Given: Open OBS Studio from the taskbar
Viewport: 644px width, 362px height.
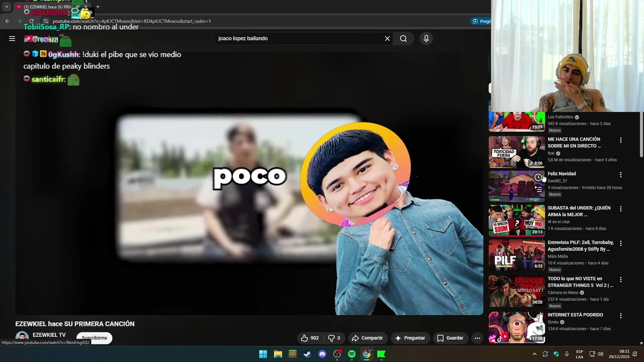Looking at the screenshot, I should point(337,354).
